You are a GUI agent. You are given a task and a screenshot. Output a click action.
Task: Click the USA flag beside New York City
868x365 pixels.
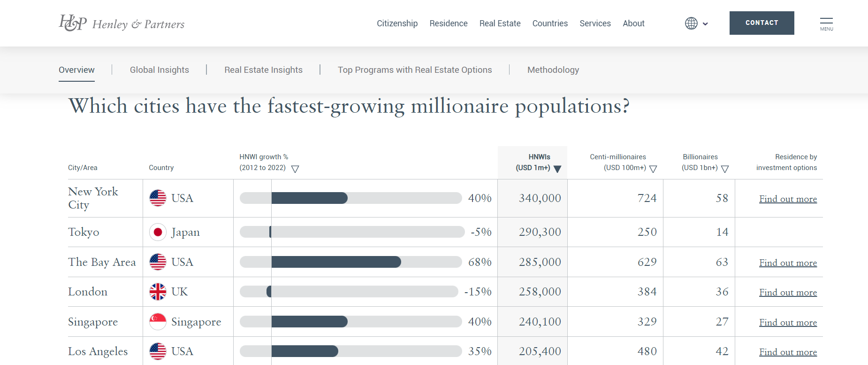click(x=158, y=198)
